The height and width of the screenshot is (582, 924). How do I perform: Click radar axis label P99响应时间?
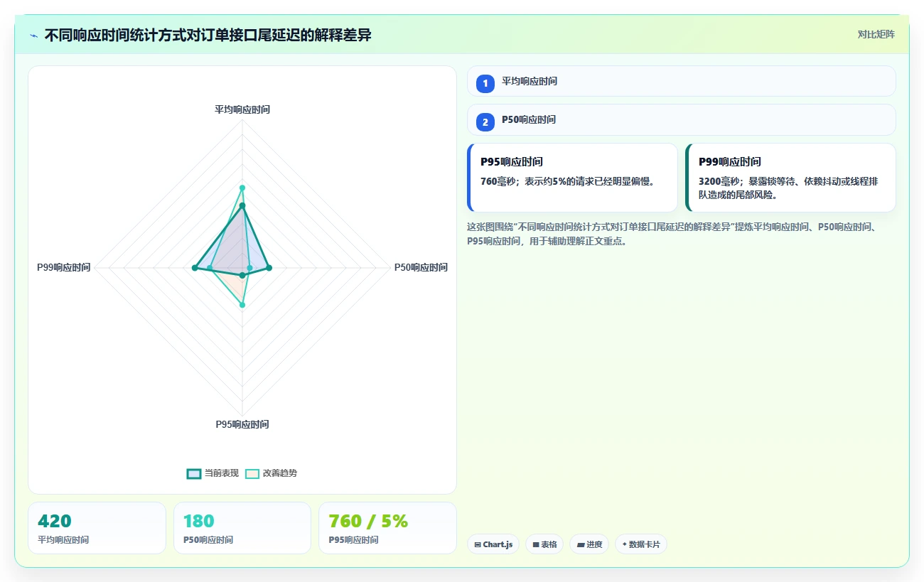64,267
